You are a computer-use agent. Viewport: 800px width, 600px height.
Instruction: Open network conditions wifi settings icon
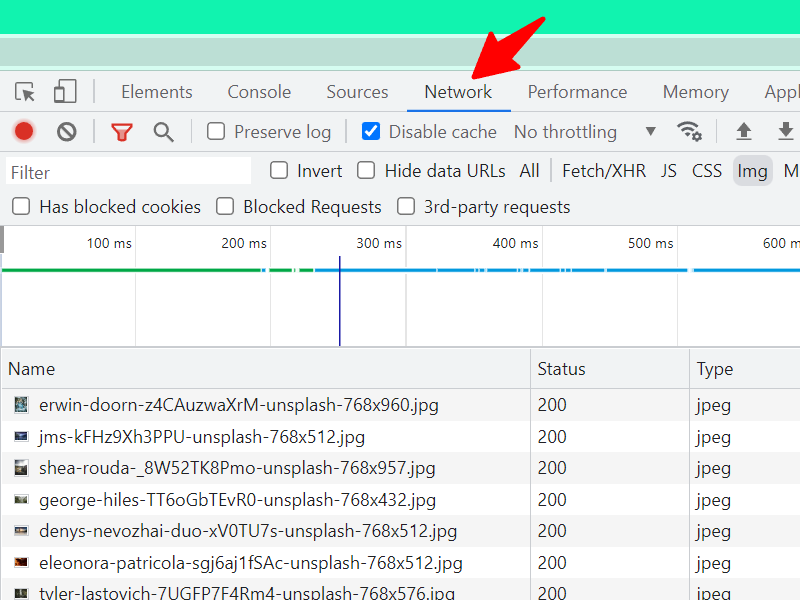click(689, 131)
